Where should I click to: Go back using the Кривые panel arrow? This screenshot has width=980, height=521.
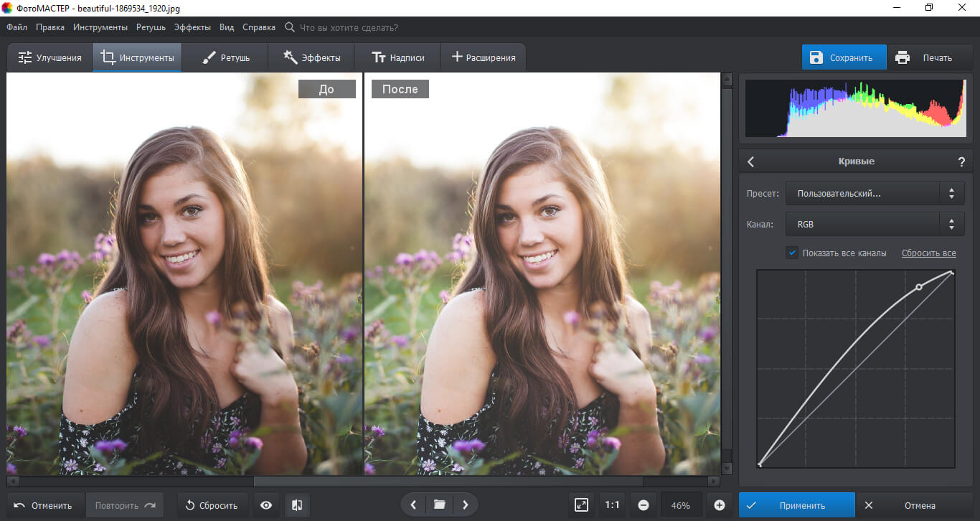751,162
